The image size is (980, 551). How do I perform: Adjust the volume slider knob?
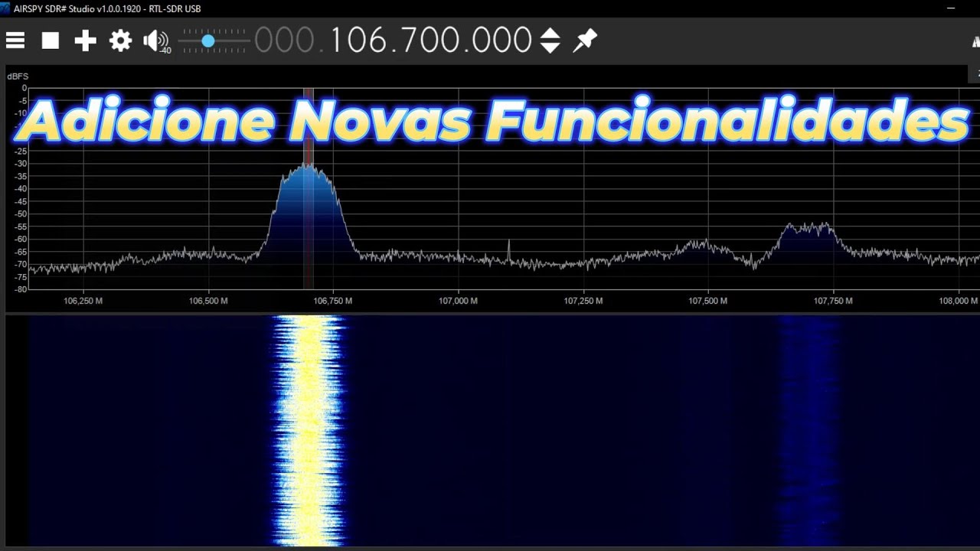coord(207,41)
